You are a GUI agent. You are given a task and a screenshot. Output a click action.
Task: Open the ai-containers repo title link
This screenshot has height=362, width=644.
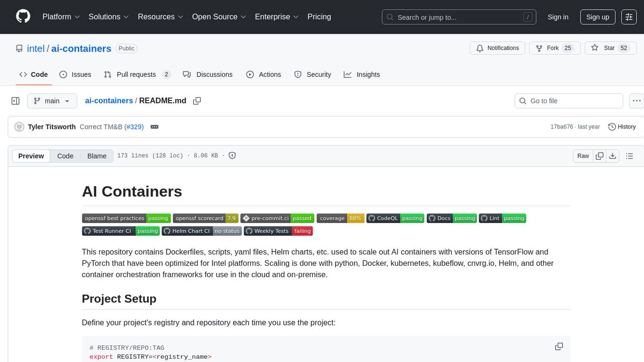click(x=81, y=48)
